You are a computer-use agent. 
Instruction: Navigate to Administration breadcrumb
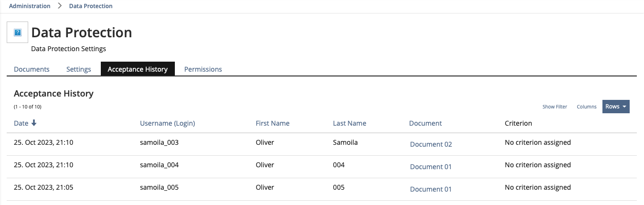tap(30, 6)
